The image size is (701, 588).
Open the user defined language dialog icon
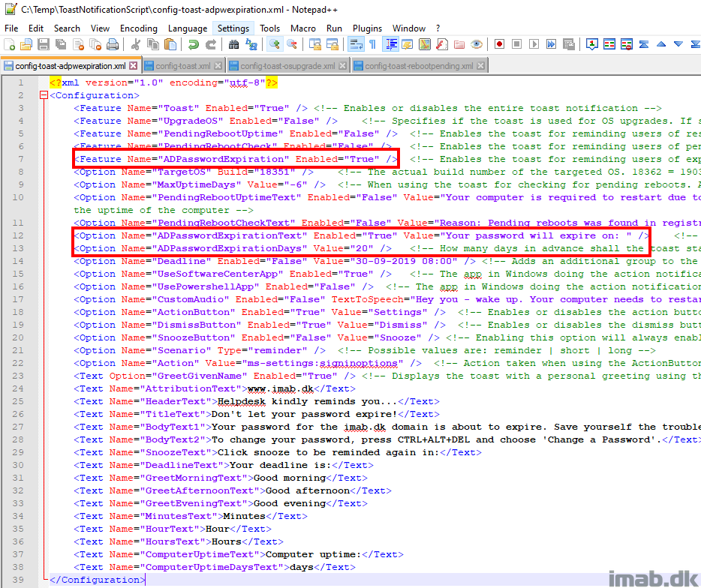coord(408,44)
